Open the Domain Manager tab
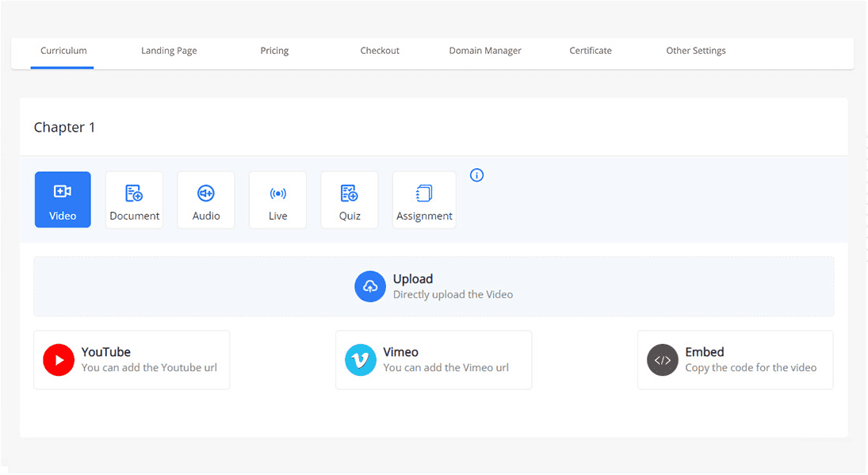 (x=484, y=50)
